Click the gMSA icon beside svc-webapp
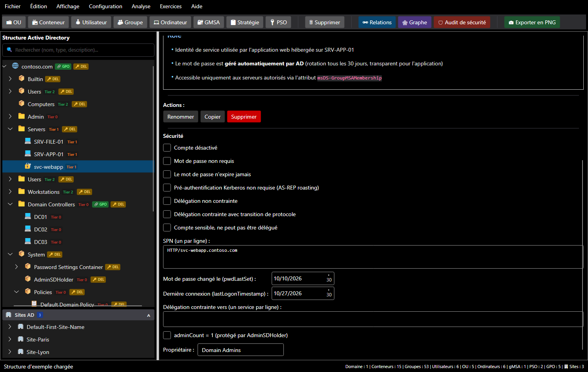The height and width of the screenshot is (372, 588). 28,166
